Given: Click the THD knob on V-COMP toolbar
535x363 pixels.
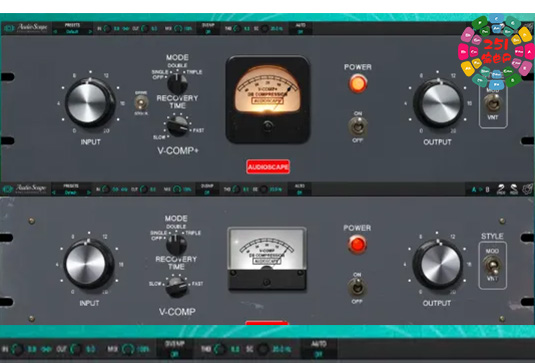Looking at the screenshot, I should tap(236, 189).
